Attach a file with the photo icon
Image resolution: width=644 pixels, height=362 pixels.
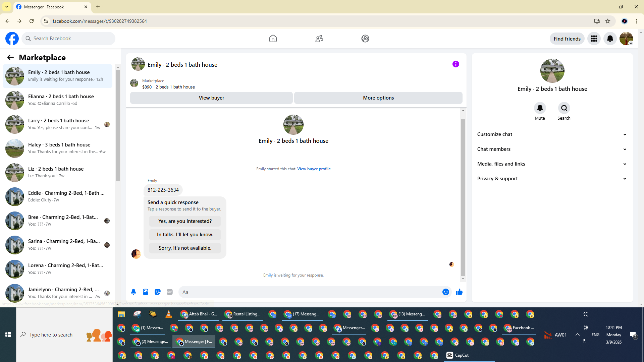pos(146,292)
